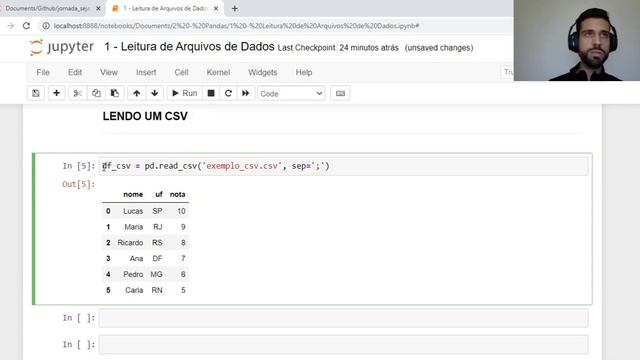Open the Edit menu
640x360 pixels.
[x=75, y=72]
